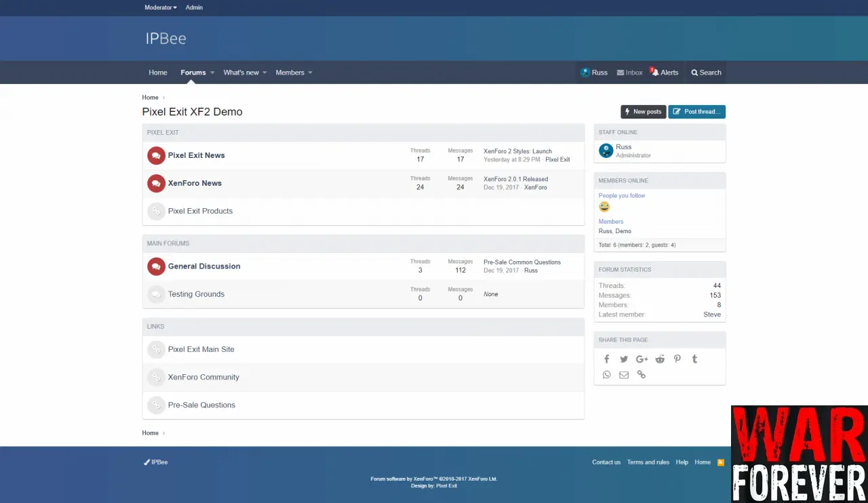Open the XenForo Community link
Screen dimensions: 868x503
(x=203, y=377)
